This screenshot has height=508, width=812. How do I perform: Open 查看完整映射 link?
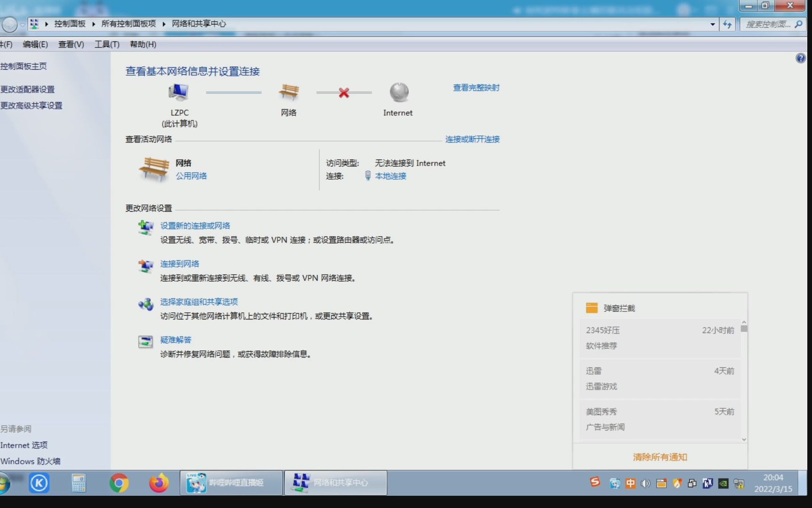pos(476,87)
